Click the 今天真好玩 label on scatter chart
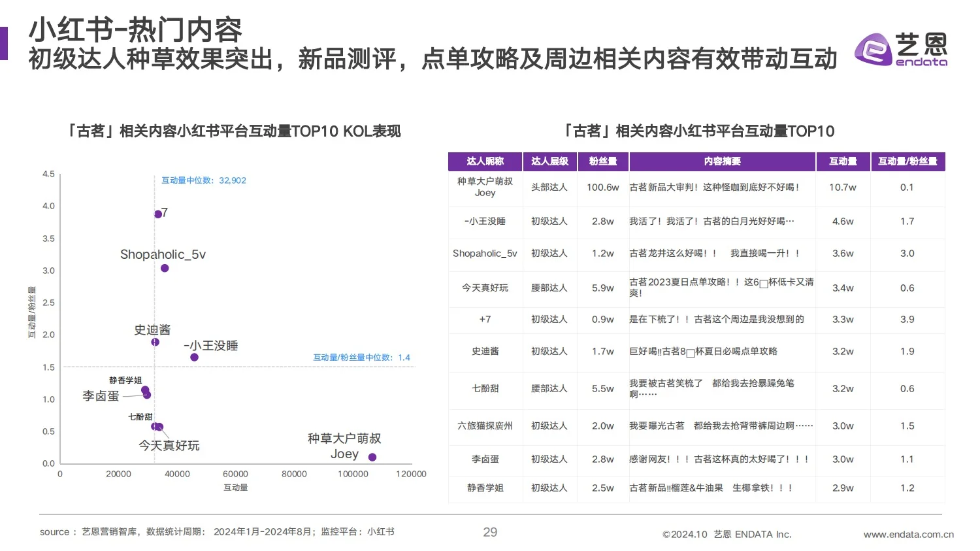 click(169, 446)
